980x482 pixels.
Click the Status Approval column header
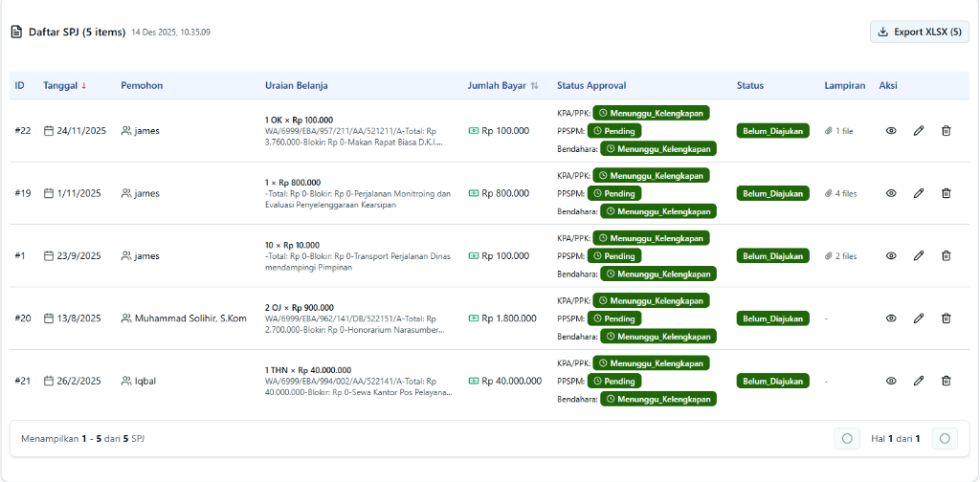(591, 85)
